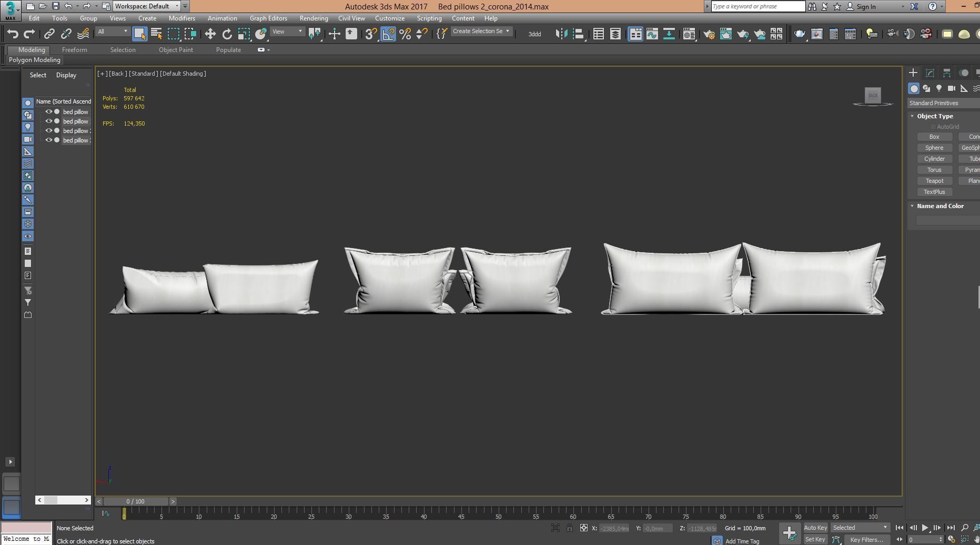Open the Graph Editors menu
This screenshot has height=545, width=980.
point(268,18)
